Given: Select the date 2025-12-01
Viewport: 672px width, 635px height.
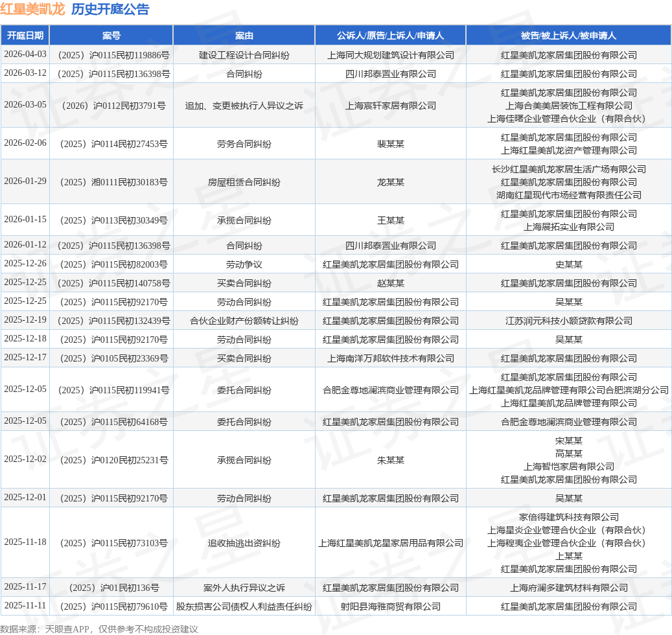Looking at the screenshot, I should [25, 497].
